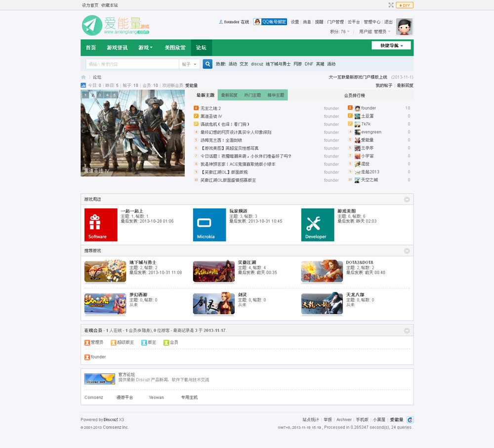This screenshot has width=494, height=448.
Task: Collapse the 游戏周边 section
Action: [x=407, y=200]
